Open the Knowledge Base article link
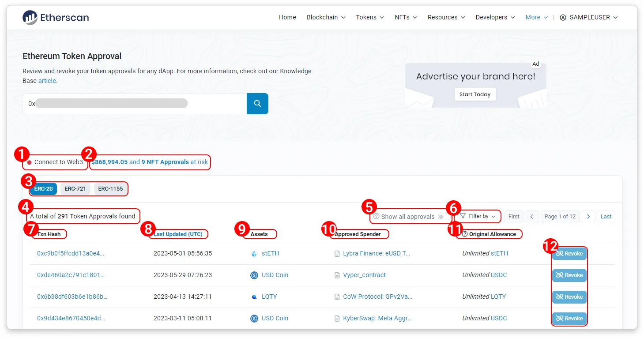The width and height of the screenshot is (644, 338). pos(47,81)
